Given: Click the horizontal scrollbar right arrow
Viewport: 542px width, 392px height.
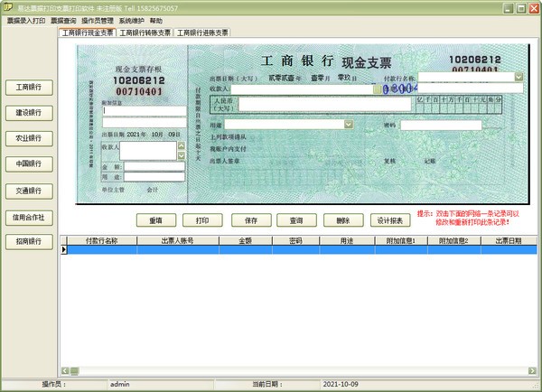Looking at the screenshot, I should click(532, 371).
